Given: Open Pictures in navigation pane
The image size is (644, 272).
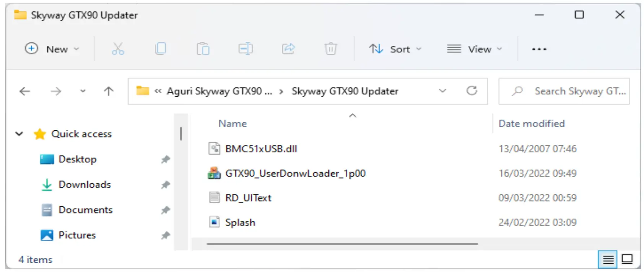Looking at the screenshot, I should point(77,235).
